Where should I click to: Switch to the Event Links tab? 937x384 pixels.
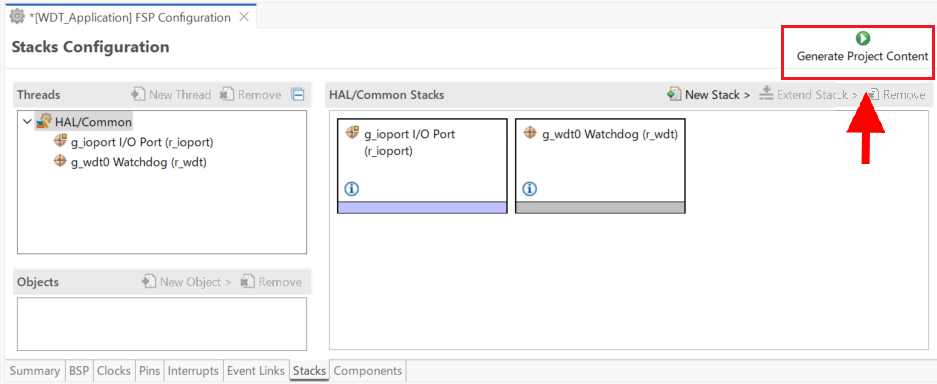click(256, 371)
